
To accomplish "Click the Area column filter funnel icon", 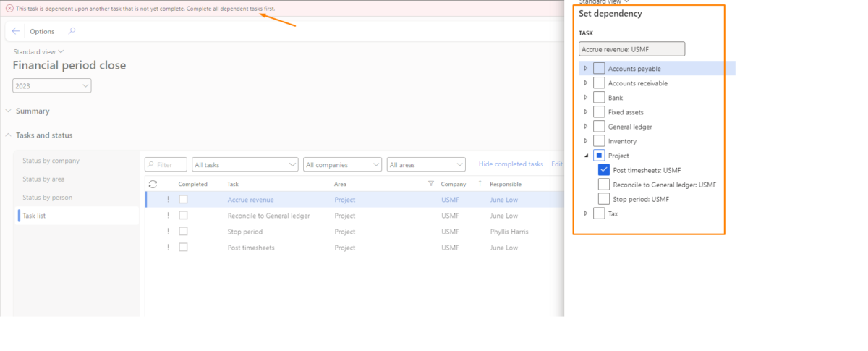I will 431,184.
